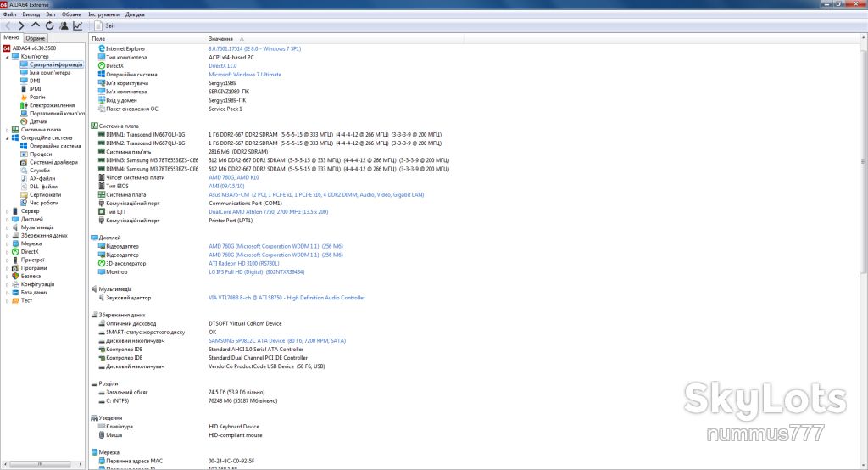Open the Файл menu
Image resolution: width=868 pixels, height=470 pixels.
(9, 14)
